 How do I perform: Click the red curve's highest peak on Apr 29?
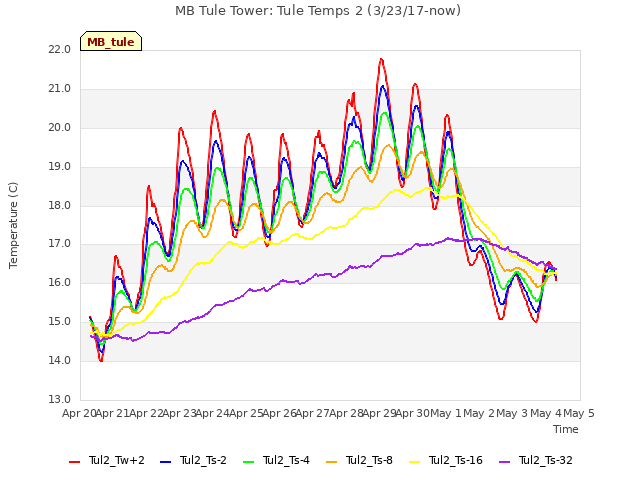coord(381,59)
